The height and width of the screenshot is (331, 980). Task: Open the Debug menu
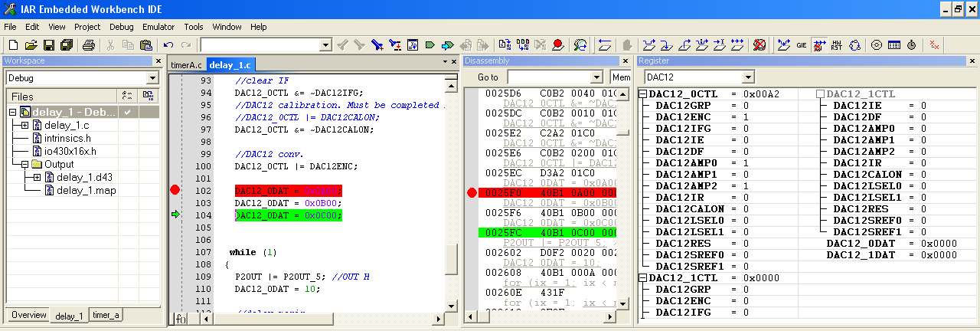pos(121,27)
